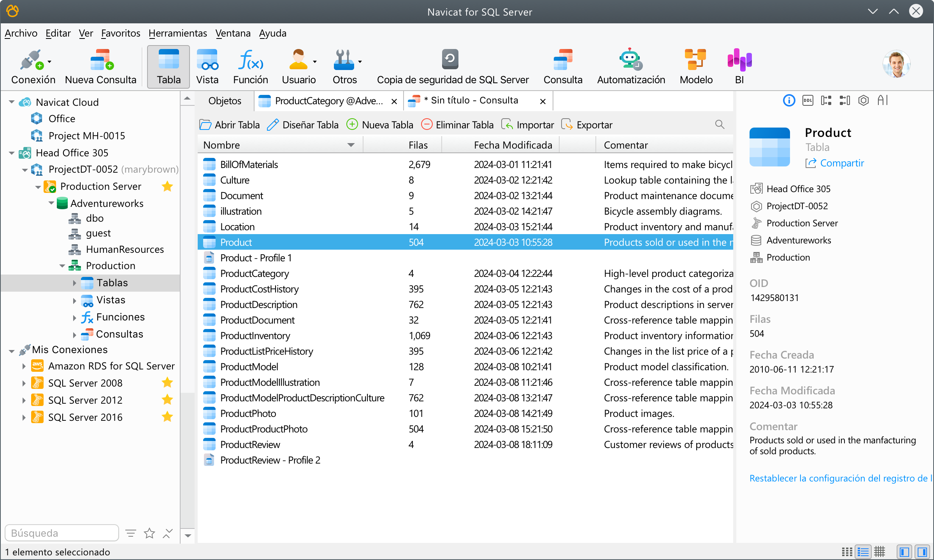The image size is (934, 560).
Task: Toggle the right information pane
Action: pos(922,552)
